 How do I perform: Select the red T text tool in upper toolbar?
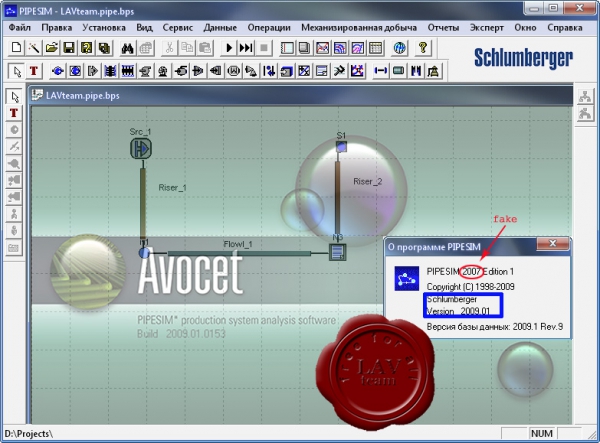(34, 71)
